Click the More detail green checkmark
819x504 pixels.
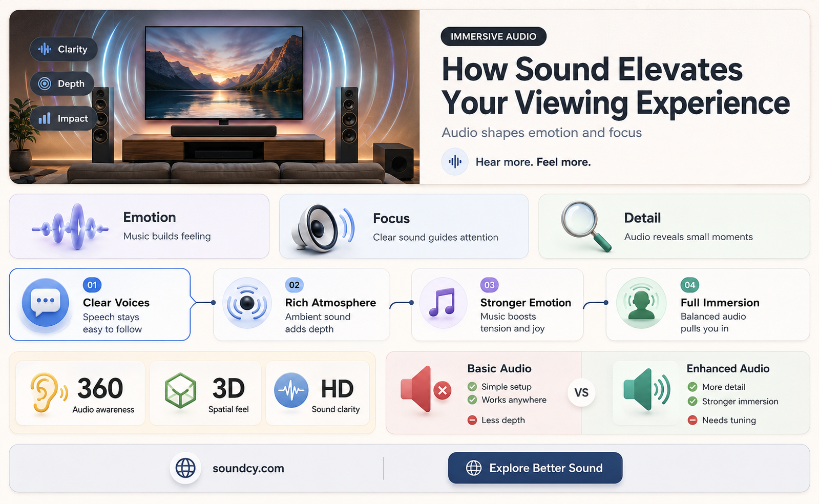692,387
